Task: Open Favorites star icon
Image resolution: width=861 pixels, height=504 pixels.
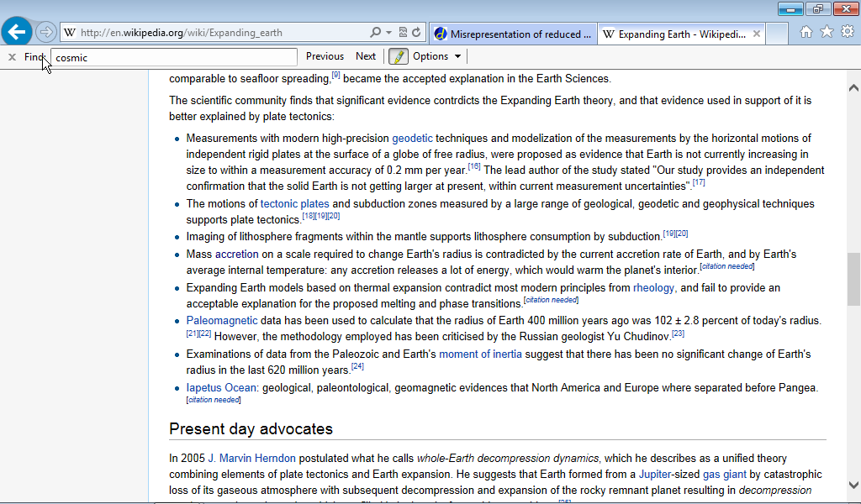Action: coord(827,32)
